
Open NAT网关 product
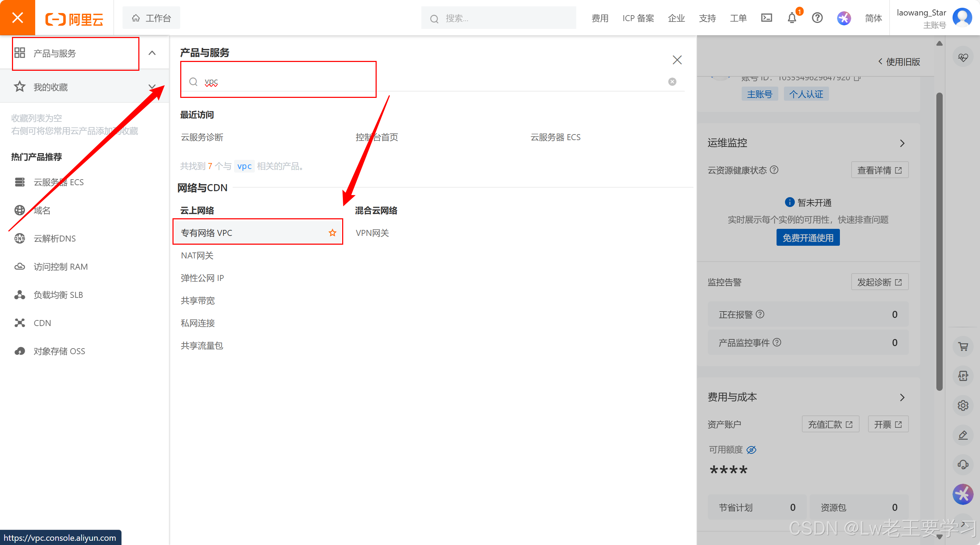click(x=197, y=255)
